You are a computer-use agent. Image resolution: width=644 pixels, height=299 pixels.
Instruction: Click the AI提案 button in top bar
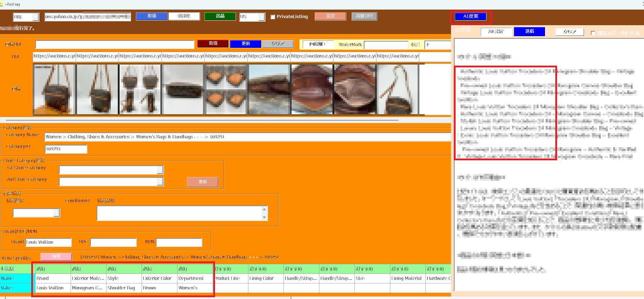tap(471, 16)
